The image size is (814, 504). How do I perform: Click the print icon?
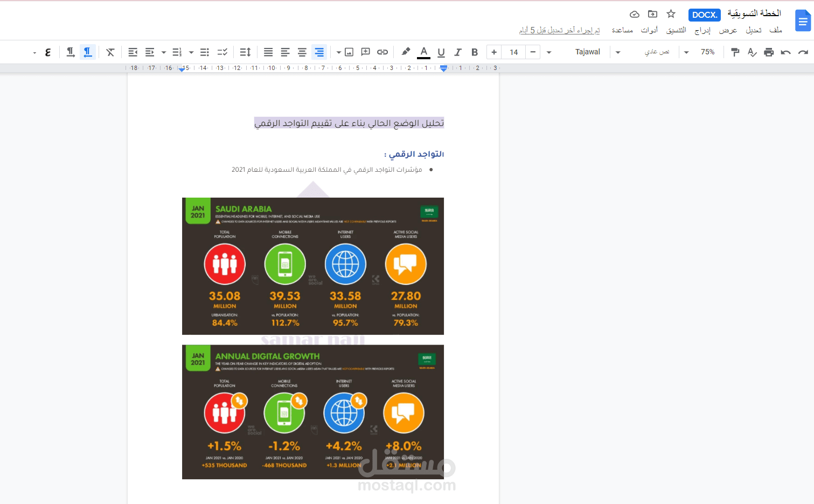pyautogui.click(x=769, y=52)
